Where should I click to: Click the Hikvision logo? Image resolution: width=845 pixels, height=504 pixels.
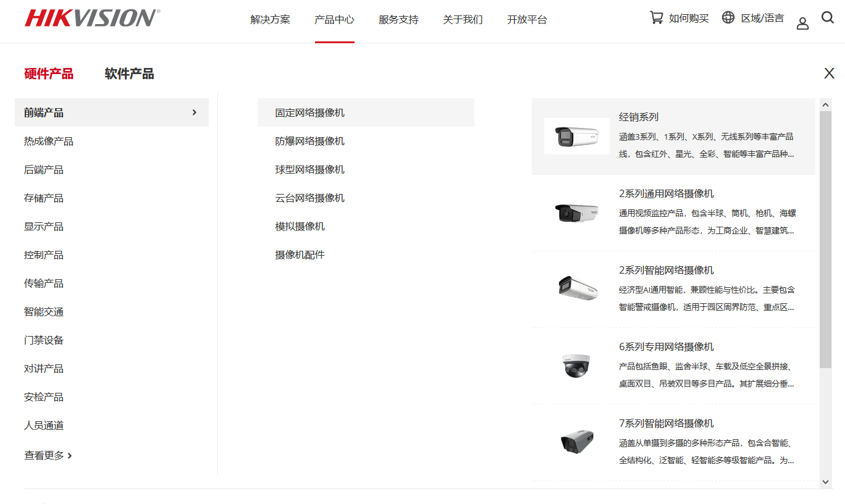92,18
